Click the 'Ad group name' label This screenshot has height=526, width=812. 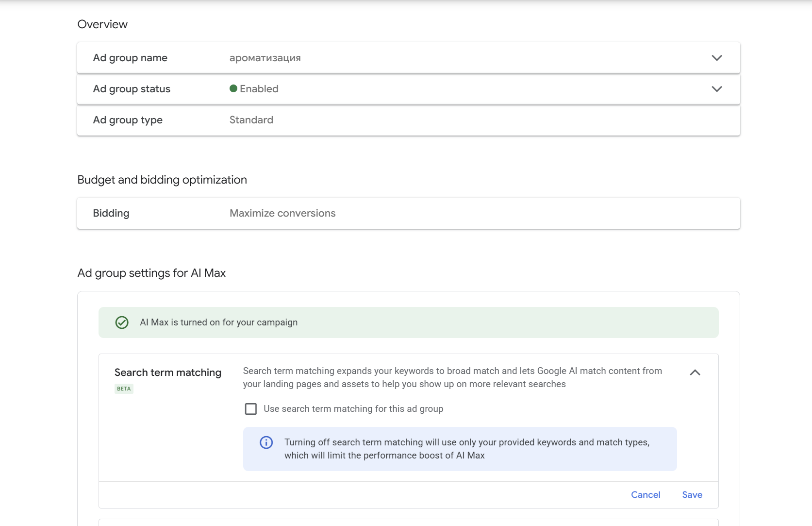pos(130,58)
